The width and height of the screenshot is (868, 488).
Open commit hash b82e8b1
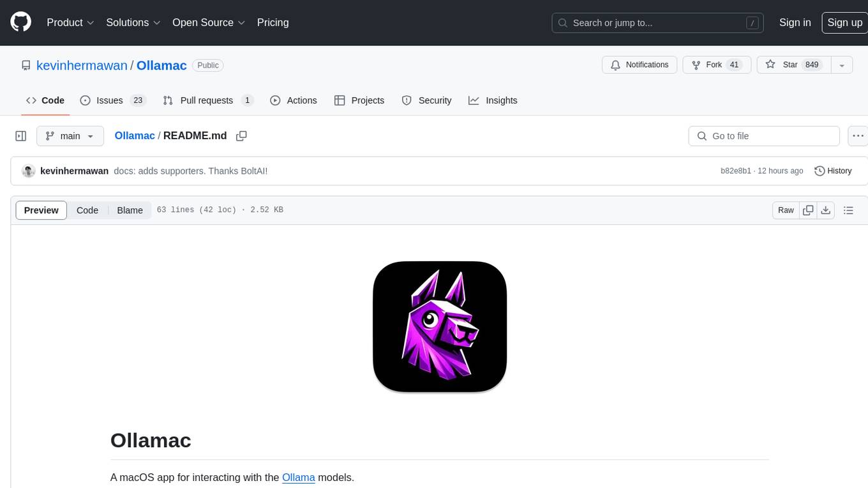tap(736, 171)
